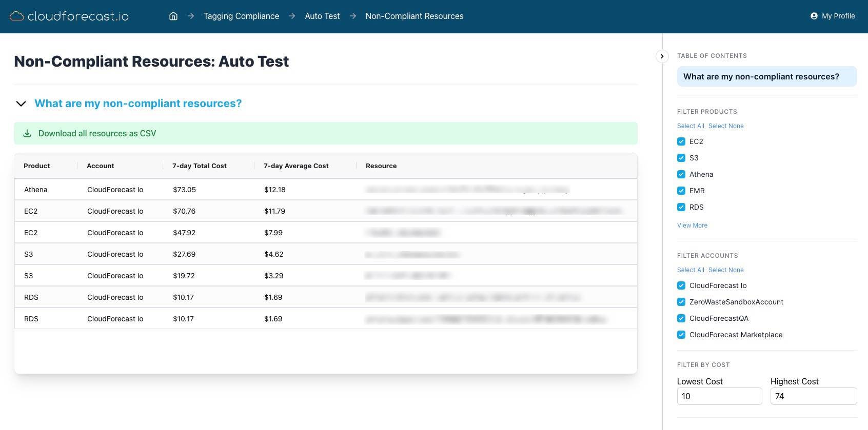Click the Athena product cell

36,190
